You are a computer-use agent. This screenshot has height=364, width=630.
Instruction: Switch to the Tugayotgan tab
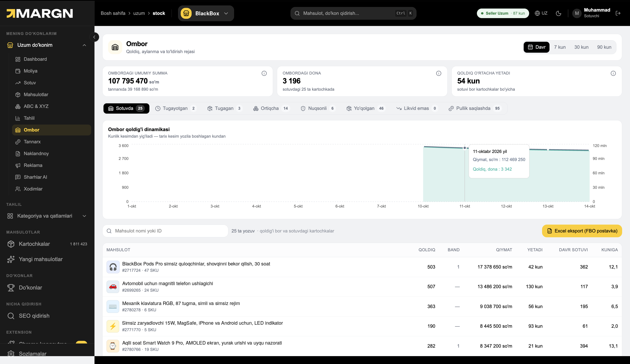pyautogui.click(x=176, y=108)
